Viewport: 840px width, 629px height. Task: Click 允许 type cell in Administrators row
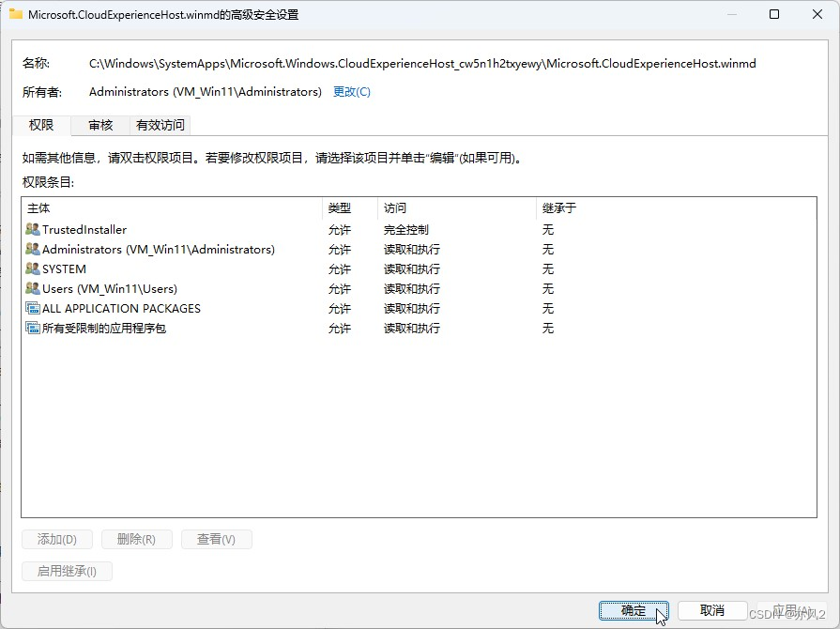[x=340, y=250]
